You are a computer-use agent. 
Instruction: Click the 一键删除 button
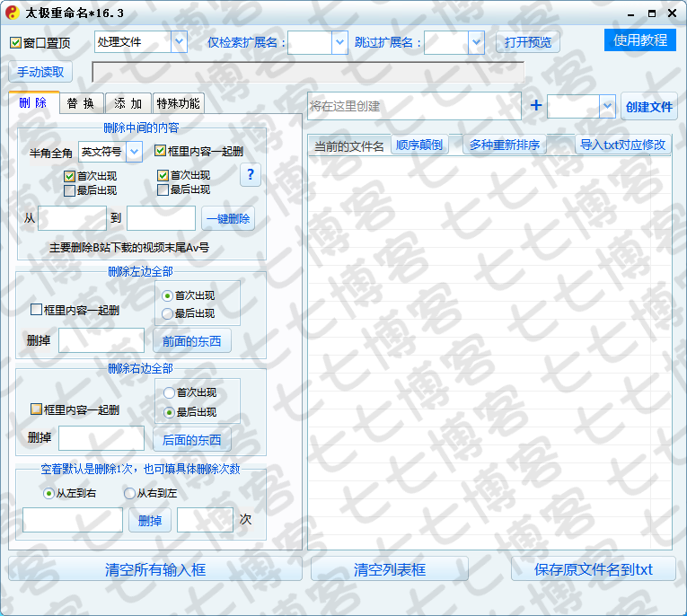228,218
